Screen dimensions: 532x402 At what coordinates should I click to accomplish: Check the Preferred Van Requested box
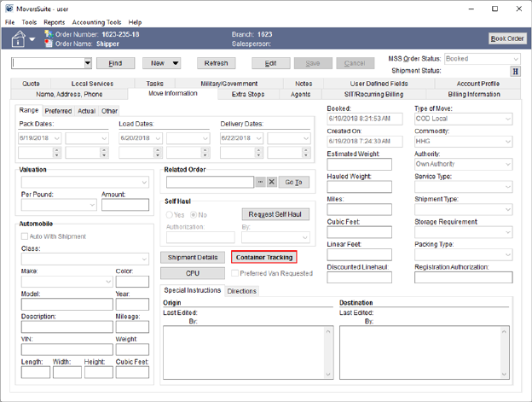click(x=235, y=273)
